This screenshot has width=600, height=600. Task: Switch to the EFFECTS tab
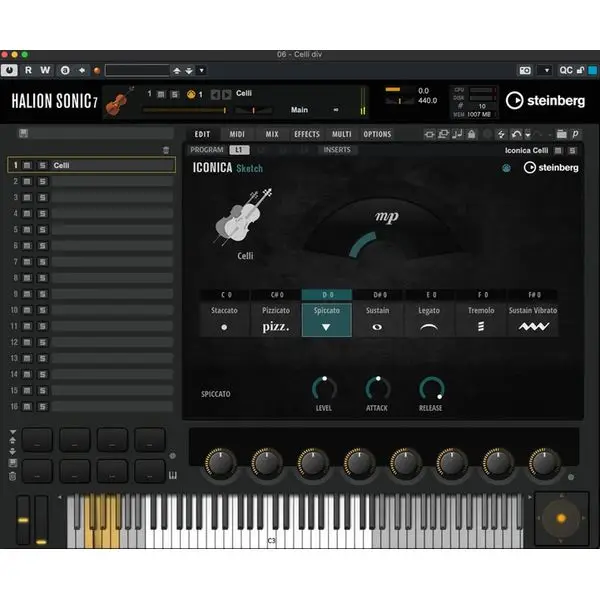tap(307, 134)
